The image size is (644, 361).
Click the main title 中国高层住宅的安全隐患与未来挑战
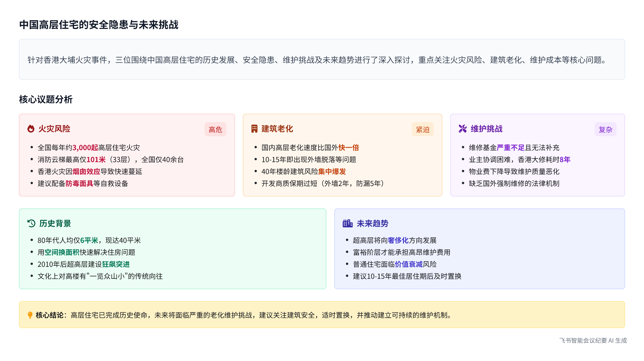tap(99, 25)
